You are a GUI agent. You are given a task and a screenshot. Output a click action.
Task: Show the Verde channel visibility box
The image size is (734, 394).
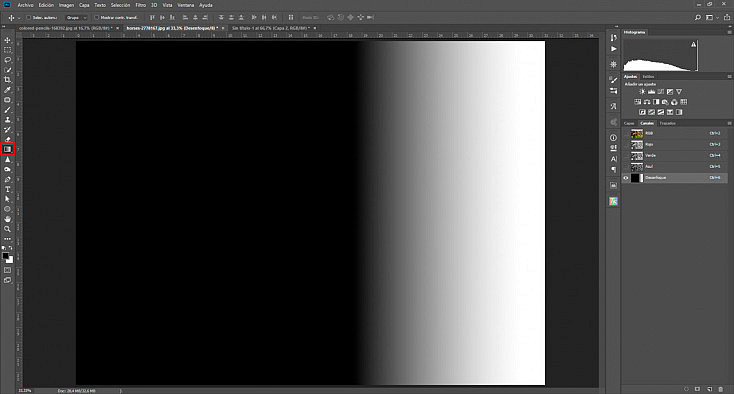626,155
